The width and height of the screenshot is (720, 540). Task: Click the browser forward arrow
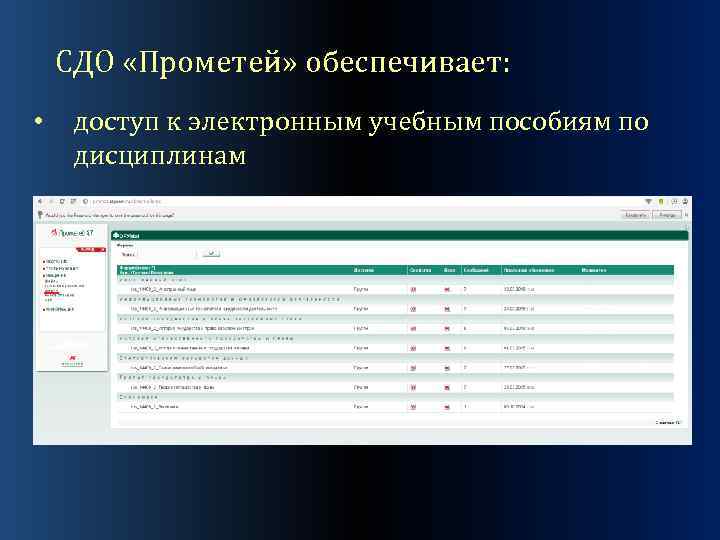pos(51,202)
